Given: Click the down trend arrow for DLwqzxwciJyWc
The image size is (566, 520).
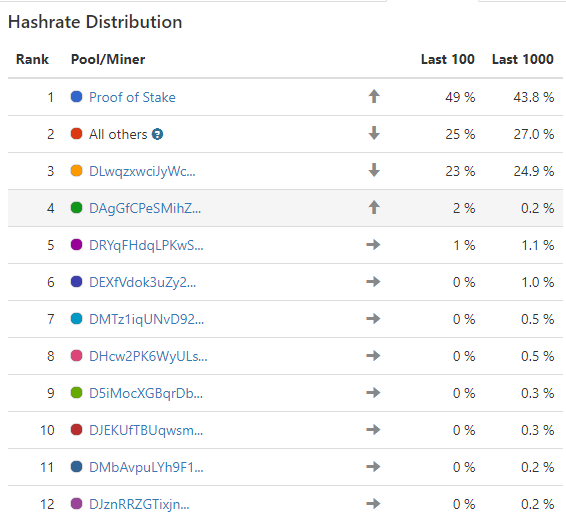Looking at the screenshot, I should pos(374,170).
